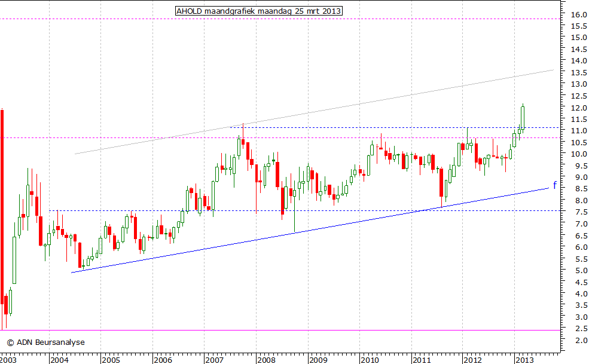Image resolution: width=589 pixels, height=364 pixels.
Task: Click the 14.0 price axis value
Action: tap(579, 60)
